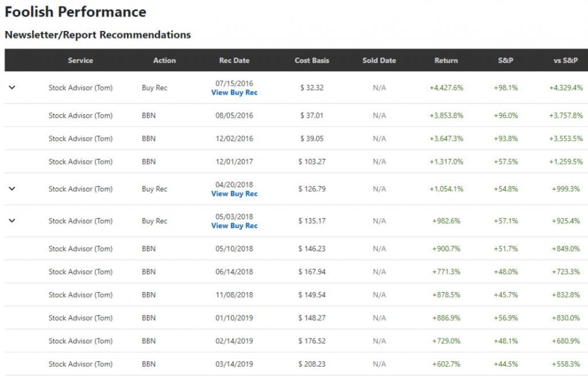Click the 08/05/2016 rec date cell
The image size is (588, 376).
pos(234,115)
